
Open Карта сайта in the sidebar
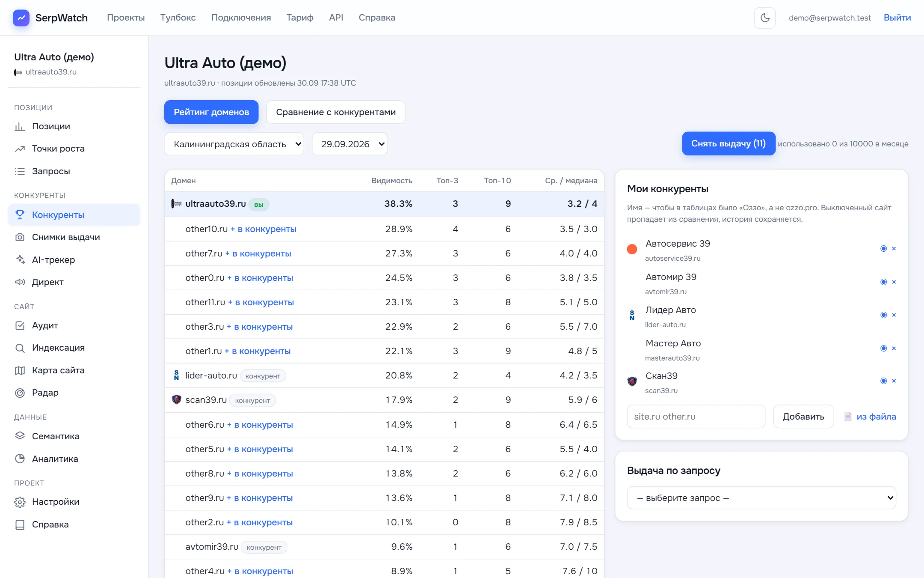74,370
